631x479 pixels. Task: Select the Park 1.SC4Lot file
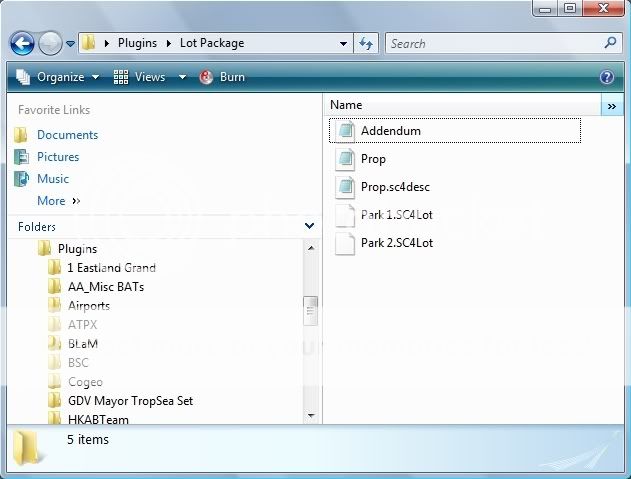pos(396,215)
